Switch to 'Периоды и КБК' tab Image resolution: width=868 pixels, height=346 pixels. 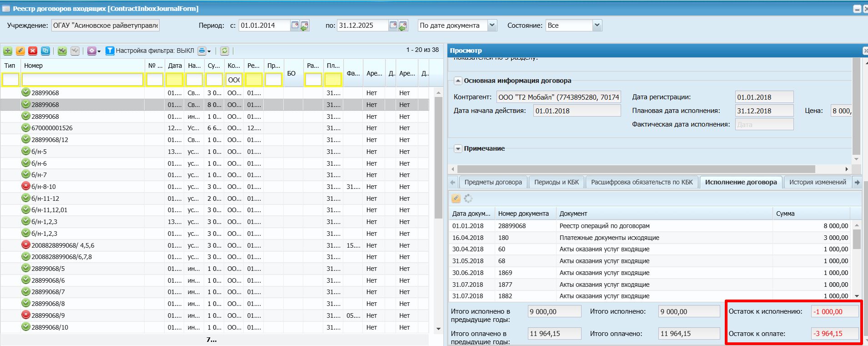click(556, 182)
